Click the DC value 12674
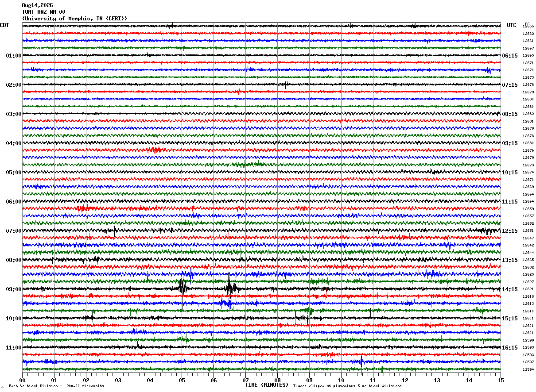 point(528,172)
